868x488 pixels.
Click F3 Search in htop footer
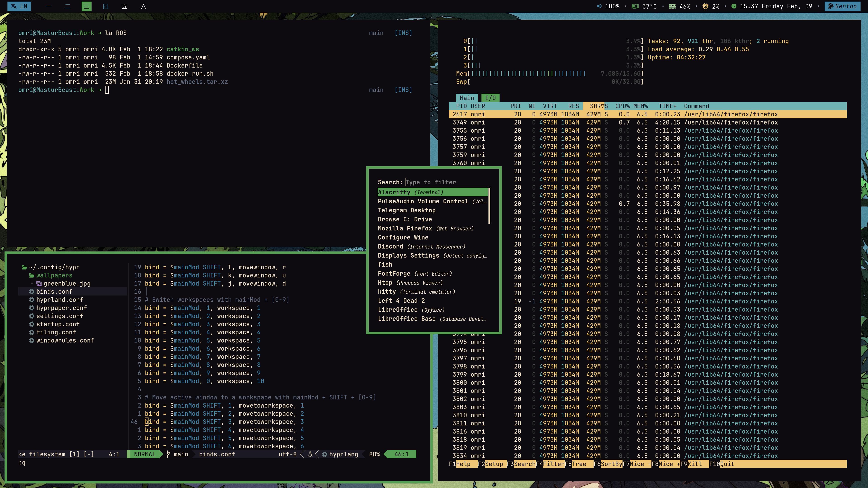[521, 464]
